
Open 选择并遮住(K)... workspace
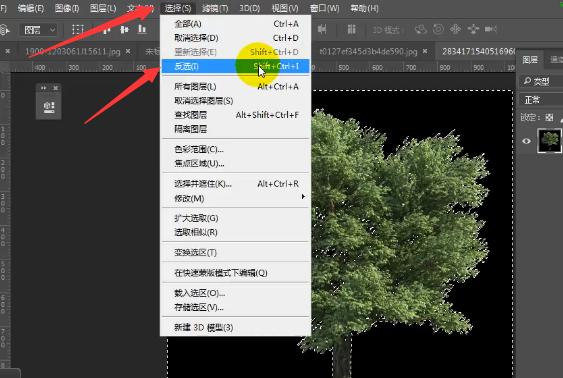click(x=236, y=184)
